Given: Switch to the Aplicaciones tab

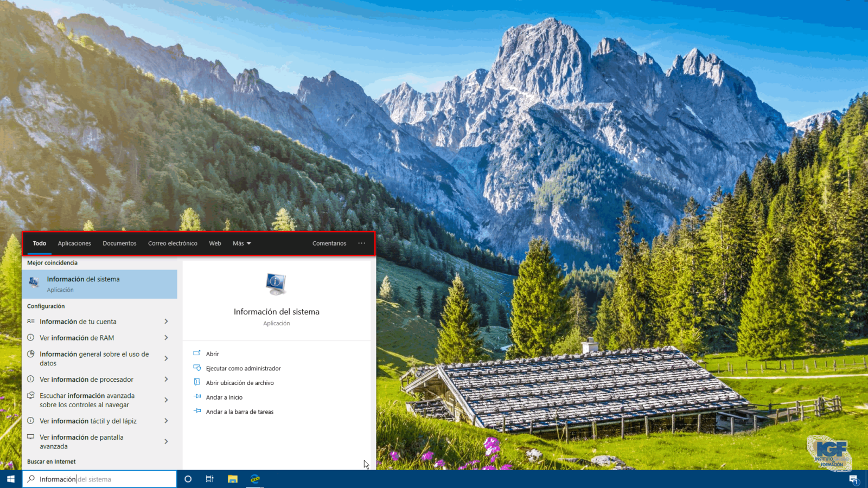Looking at the screenshot, I should point(74,243).
